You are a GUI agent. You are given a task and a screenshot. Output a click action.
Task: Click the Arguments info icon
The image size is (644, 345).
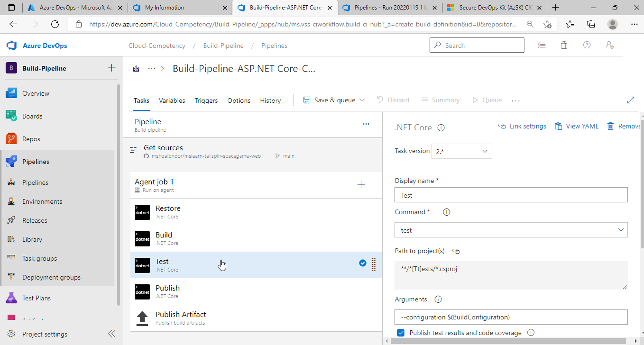438,299
